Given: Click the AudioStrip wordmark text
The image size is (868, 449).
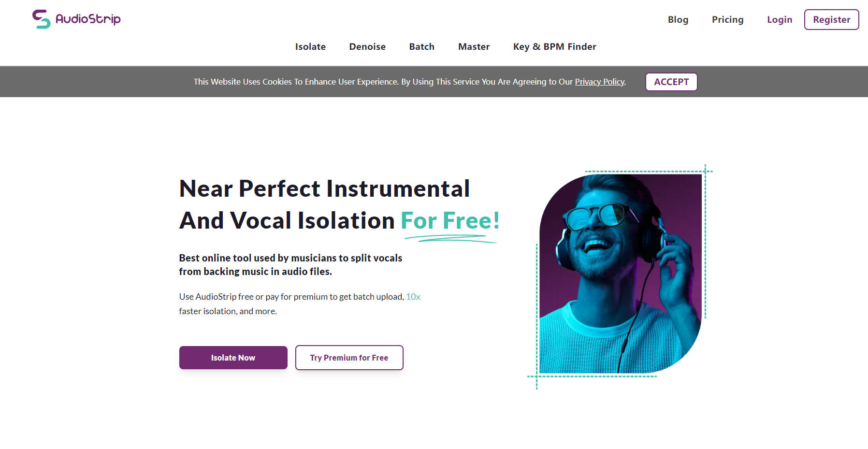Looking at the screenshot, I should pos(88,19).
